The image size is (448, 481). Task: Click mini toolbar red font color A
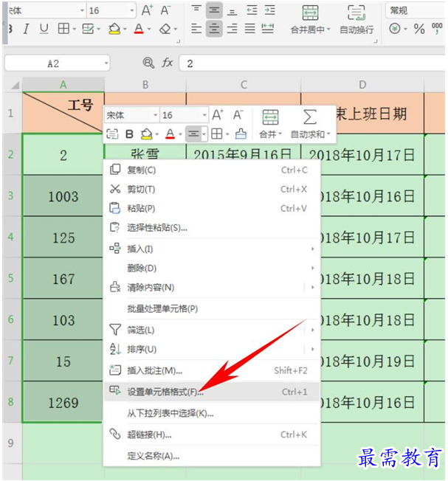[x=170, y=134]
